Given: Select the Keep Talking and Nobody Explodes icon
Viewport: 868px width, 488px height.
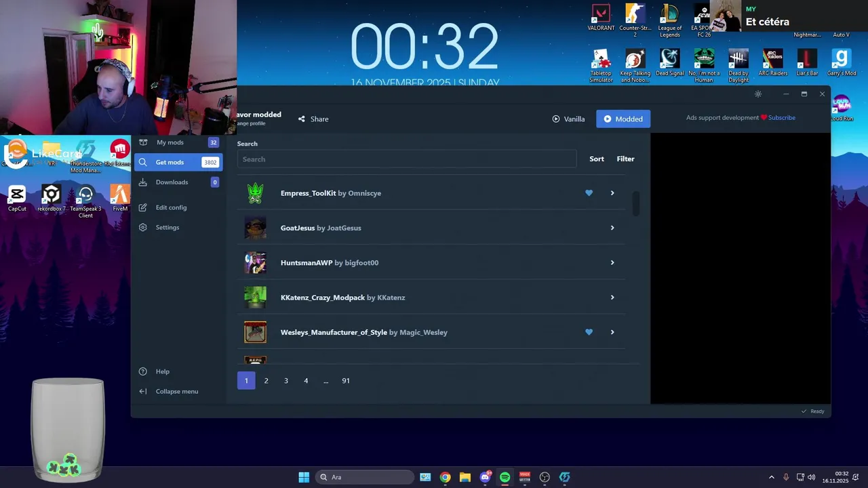Looking at the screenshot, I should 635,66.
